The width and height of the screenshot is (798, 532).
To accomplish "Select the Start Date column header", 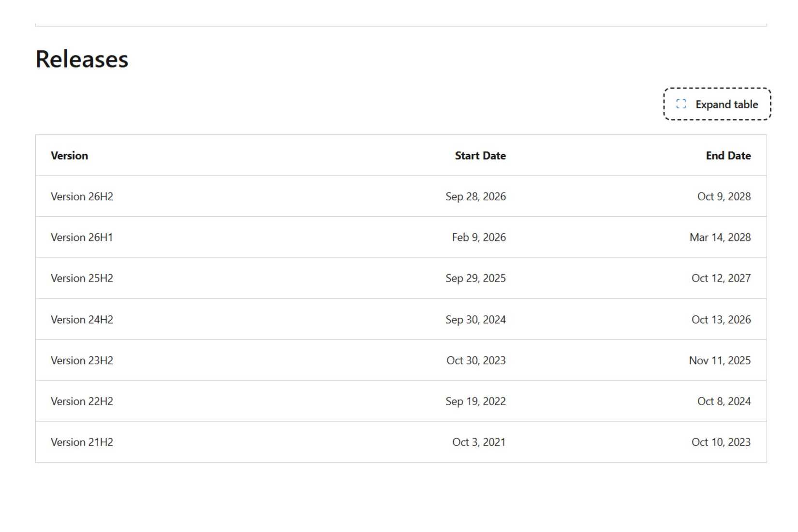I will (x=480, y=156).
